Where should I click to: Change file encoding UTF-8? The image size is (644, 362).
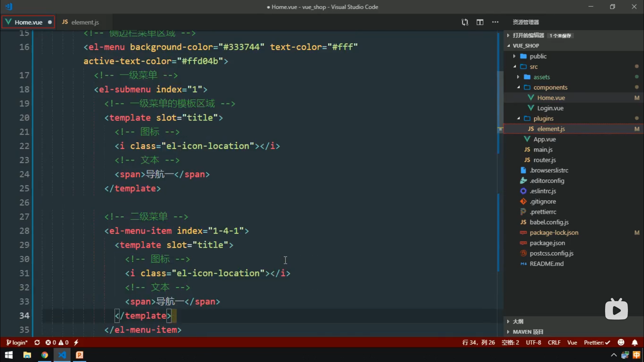533,343
